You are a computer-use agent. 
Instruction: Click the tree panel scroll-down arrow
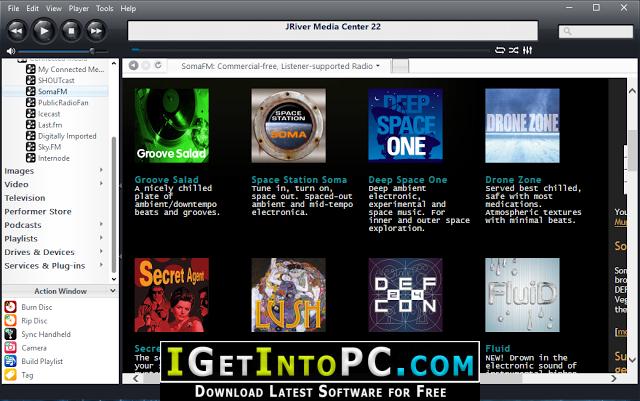tap(114, 279)
